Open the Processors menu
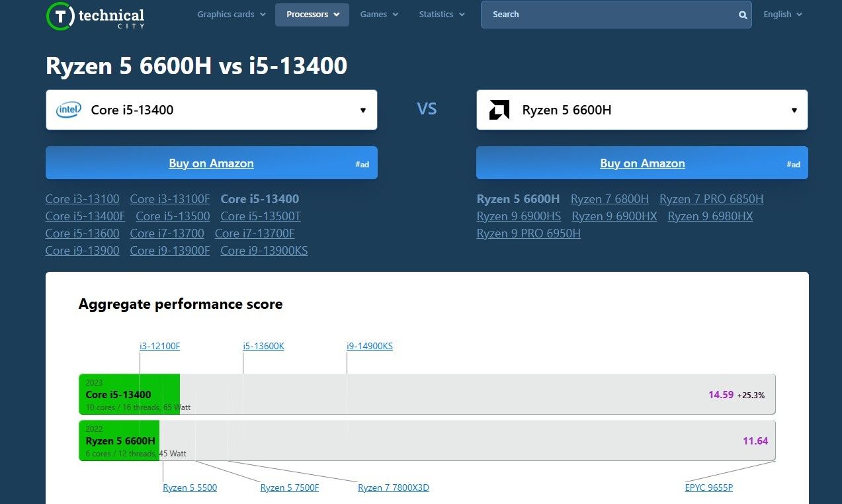Viewport: 842px width, 504px height. click(x=312, y=15)
